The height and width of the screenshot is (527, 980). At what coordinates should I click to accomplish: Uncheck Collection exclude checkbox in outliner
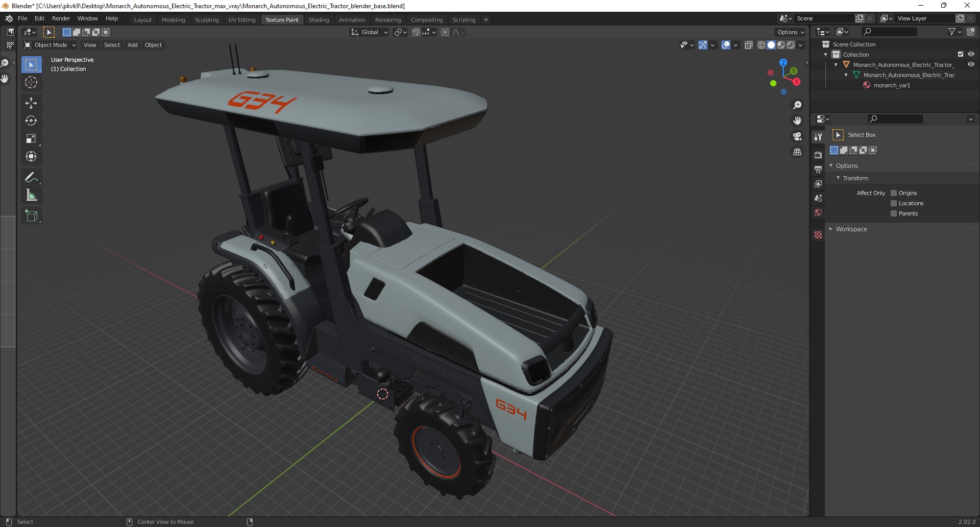(961, 54)
